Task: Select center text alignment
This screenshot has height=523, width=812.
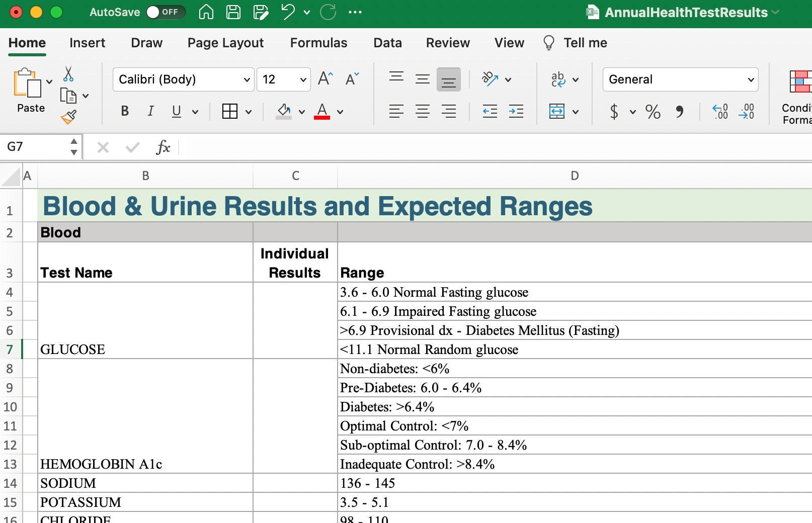Action: tap(423, 112)
